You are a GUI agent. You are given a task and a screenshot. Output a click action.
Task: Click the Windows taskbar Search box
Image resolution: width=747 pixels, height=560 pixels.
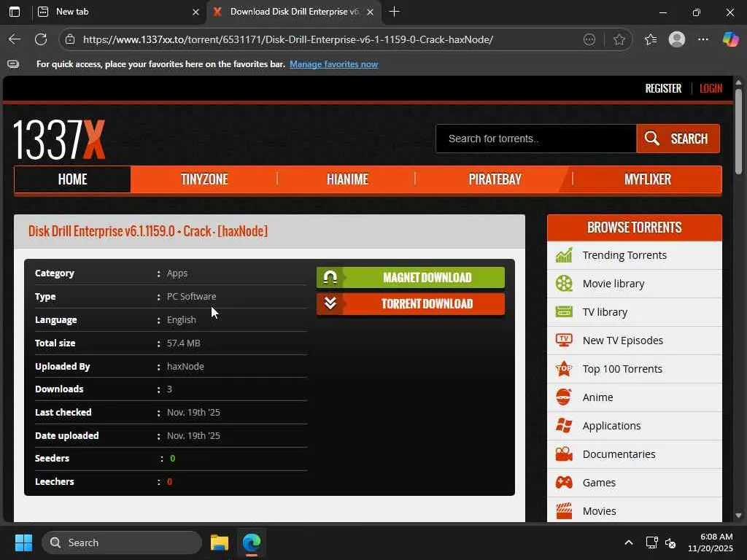point(122,542)
